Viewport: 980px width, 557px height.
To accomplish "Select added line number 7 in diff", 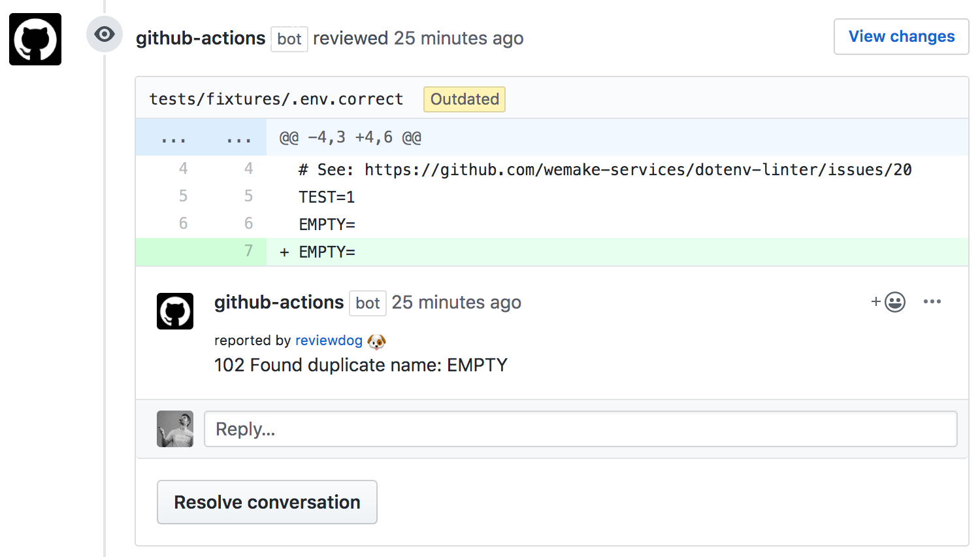I will [248, 252].
